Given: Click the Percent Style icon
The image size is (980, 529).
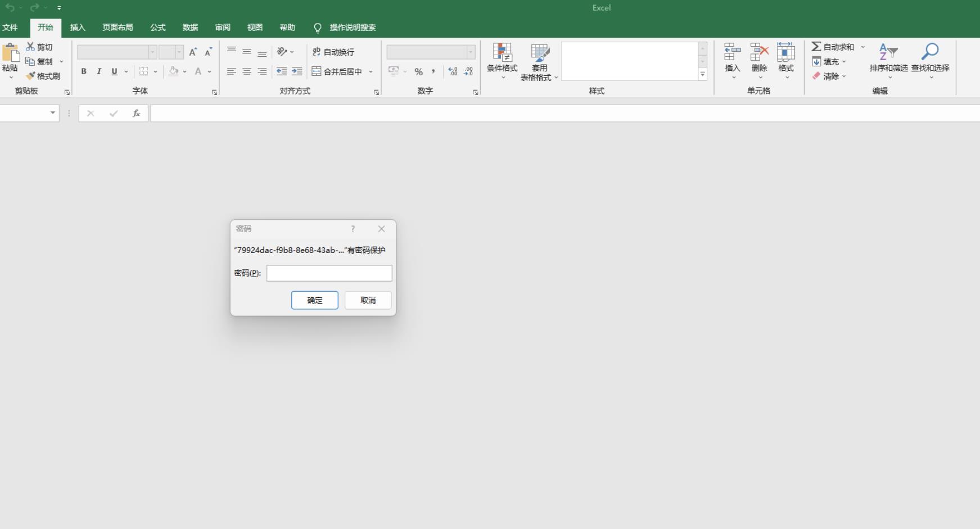Looking at the screenshot, I should pyautogui.click(x=418, y=71).
